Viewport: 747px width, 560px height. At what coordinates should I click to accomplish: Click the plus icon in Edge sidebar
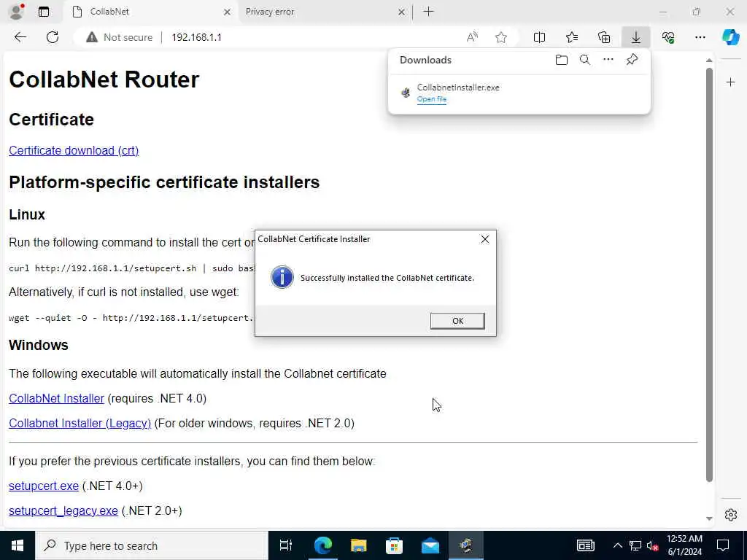coord(731,82)
